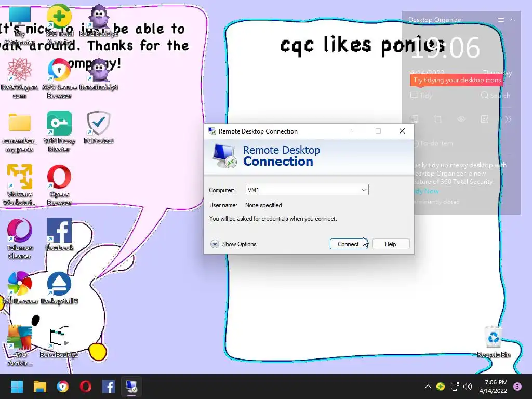Open notification center badge
This screenshot has height=399, width=532.
tap(517, 387)
